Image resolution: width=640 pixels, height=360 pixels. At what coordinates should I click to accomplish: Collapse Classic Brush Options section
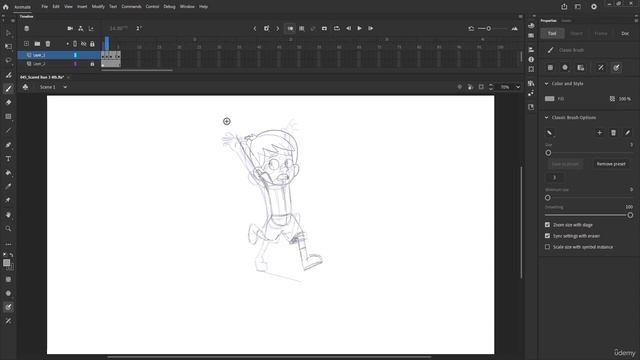point(547,118)
